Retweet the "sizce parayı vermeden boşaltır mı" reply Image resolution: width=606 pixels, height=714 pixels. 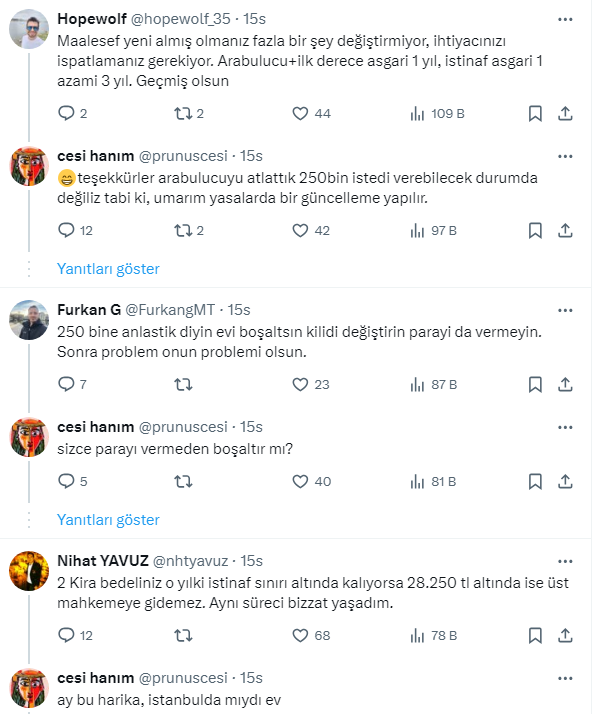[x=182, y=481]
